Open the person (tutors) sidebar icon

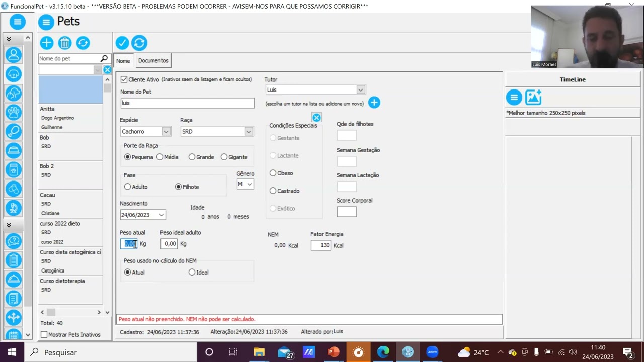14,54
